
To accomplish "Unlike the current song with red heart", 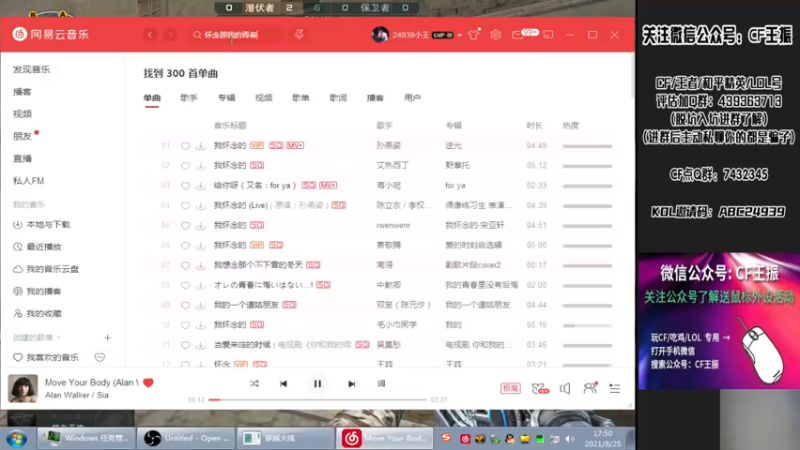I will tap(148, 383).
